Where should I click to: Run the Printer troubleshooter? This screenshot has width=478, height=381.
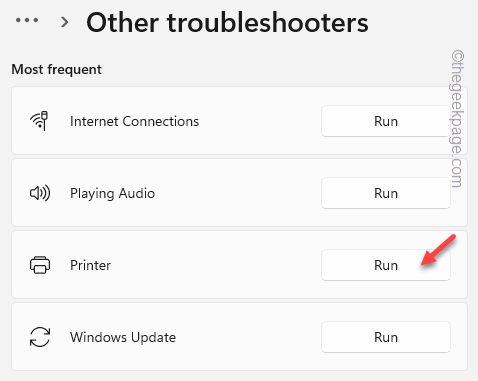pyautogui.click(x=386, y=265)
